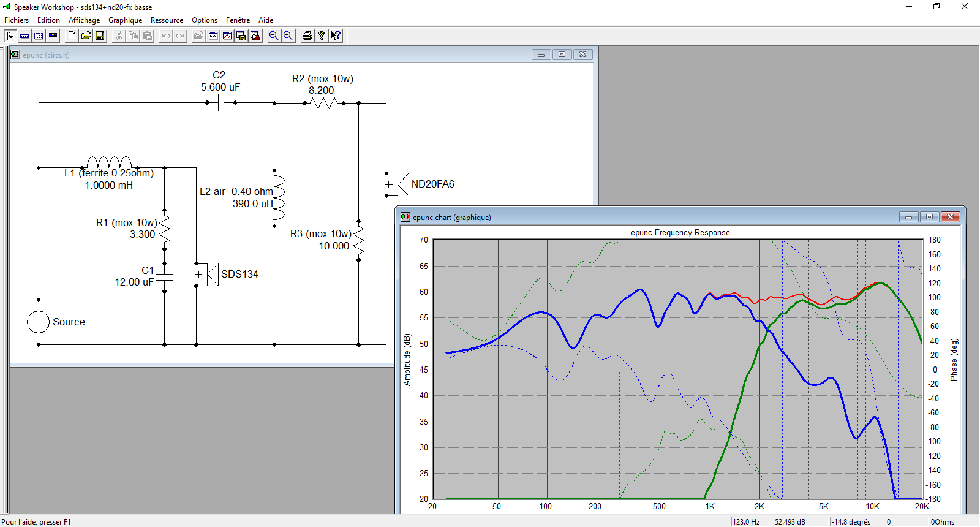The height and width of the screenshot is (527, 980).
Task: Maximize the epunc.chart graph window
Action: tap(929, 217)
